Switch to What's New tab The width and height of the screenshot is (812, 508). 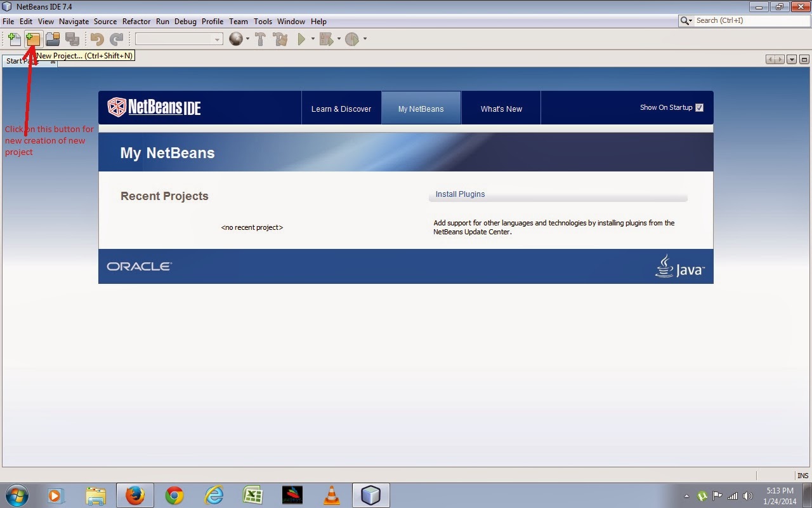point(501,109)
